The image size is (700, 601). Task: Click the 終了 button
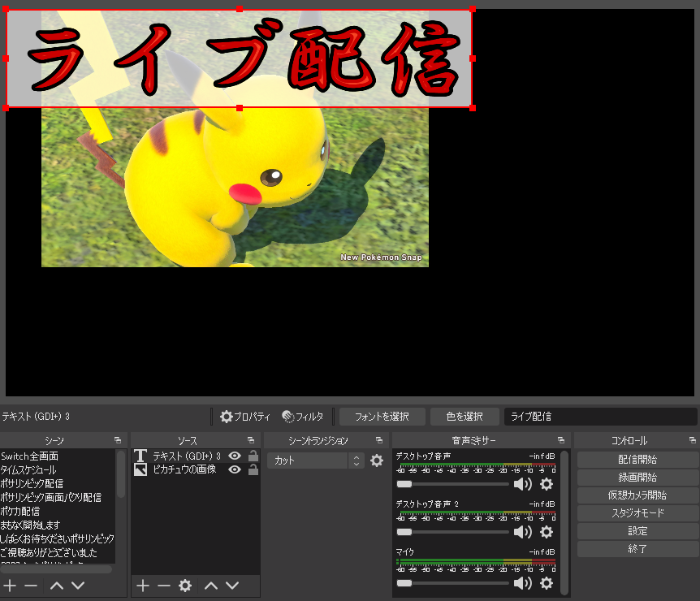pos(637,549)
